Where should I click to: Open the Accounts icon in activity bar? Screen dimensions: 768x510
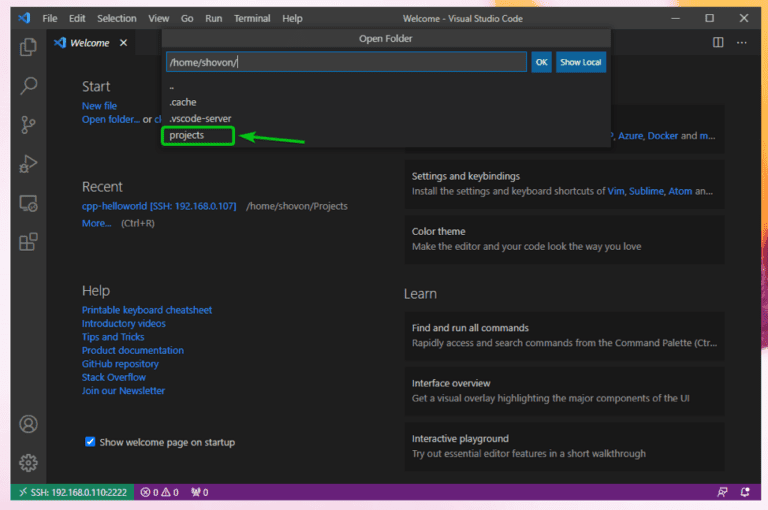point(28,424)
